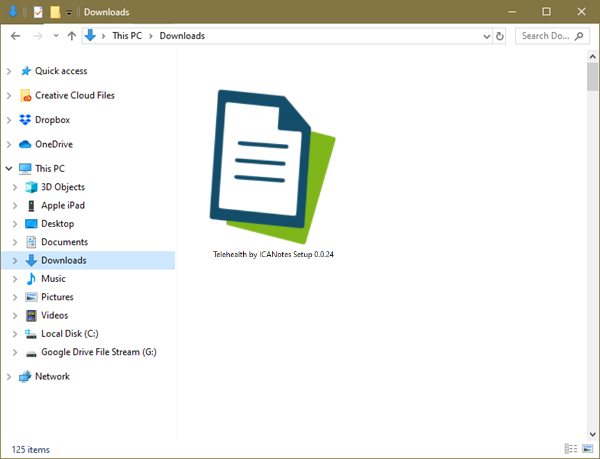Select Creative Cloud Files in sidebar
This screenshot has width=600, height=459.
(74, 95)
